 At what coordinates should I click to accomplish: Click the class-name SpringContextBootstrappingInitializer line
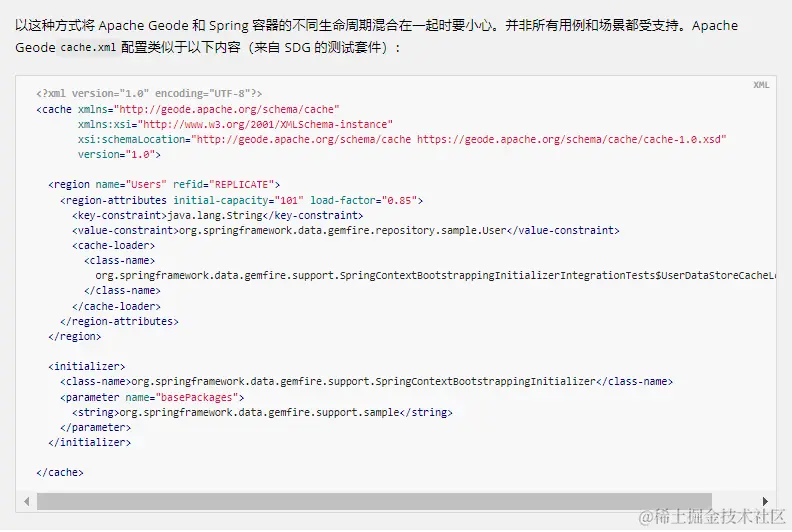(367, 381)
